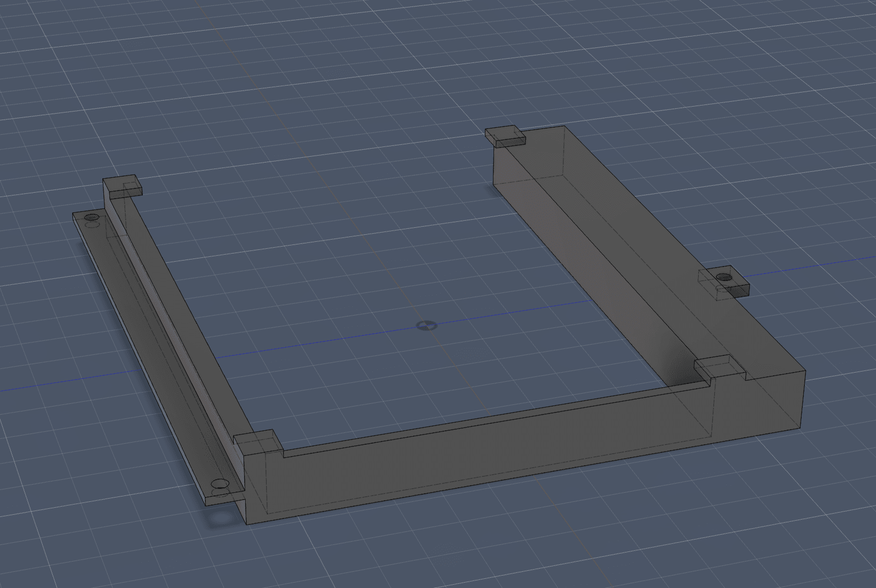
Task: Select the rear hole on the left flange
Action: tap(92, 218)
